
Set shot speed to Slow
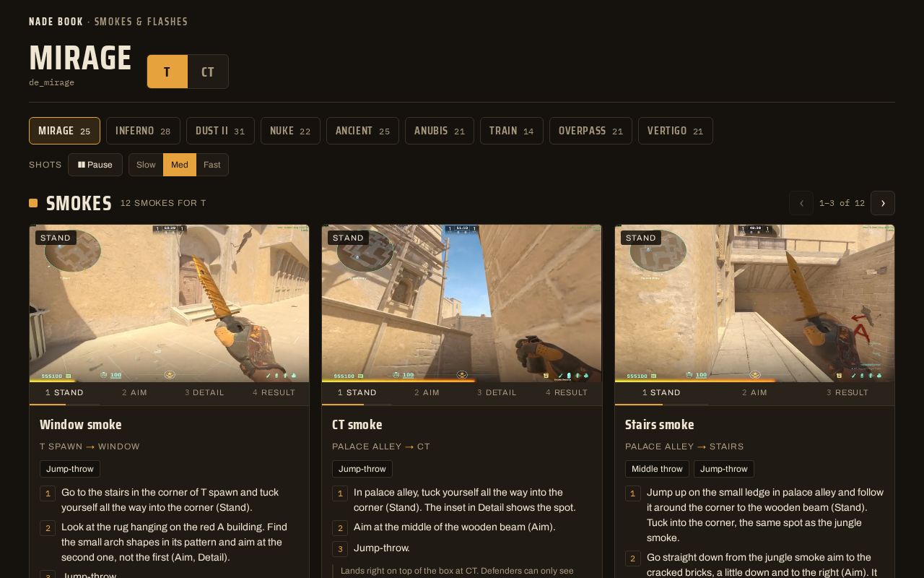tap(146, 165)
